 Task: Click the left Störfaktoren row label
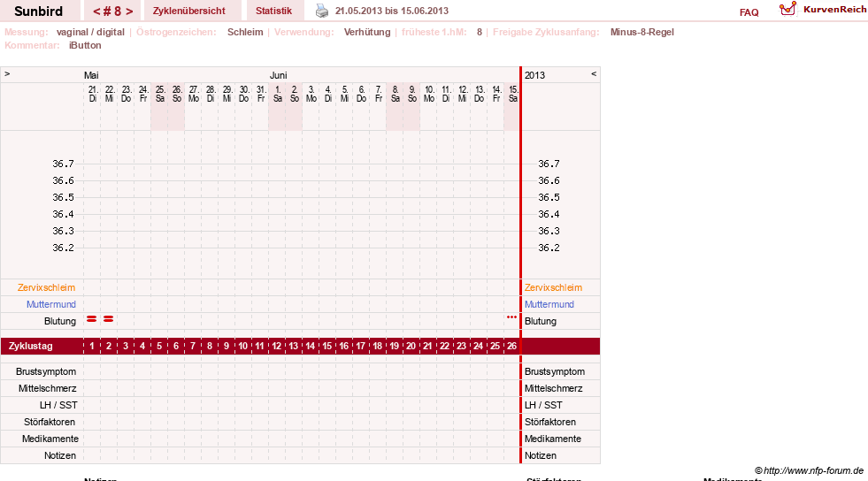click(50, 422)
